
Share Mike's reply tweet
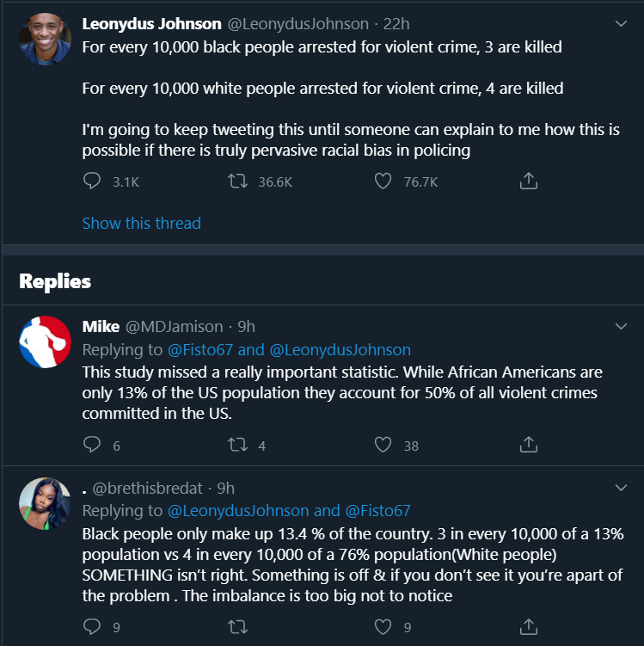pos(529,445)
